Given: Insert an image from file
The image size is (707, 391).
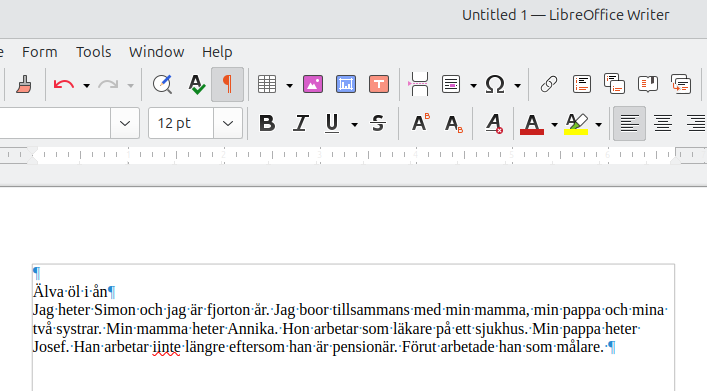Looking at the screenshot, I should pyautogui.click(x=313, y=84).
